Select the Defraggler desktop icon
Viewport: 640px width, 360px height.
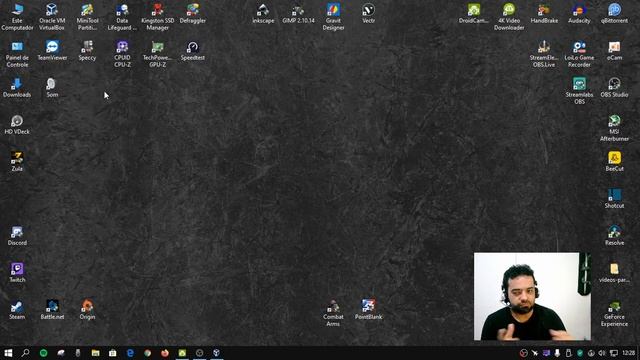(x=193, y=13)
